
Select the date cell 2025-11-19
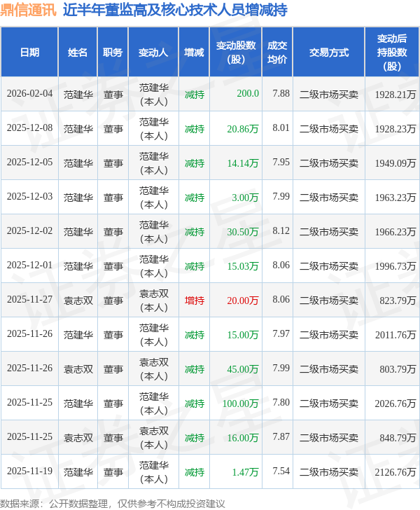coord(29,471)
